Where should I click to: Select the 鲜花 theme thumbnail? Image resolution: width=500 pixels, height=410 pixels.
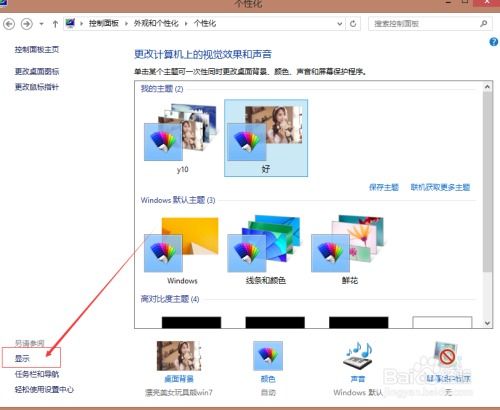350,249
